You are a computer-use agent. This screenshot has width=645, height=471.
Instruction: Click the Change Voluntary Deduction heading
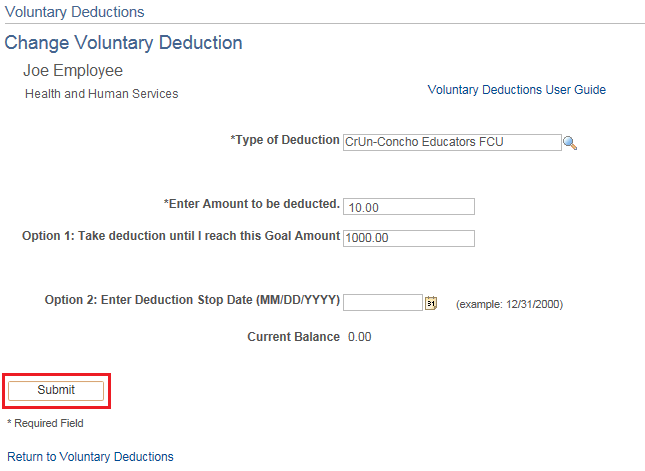pyautogui.click(x=124, y=43)
